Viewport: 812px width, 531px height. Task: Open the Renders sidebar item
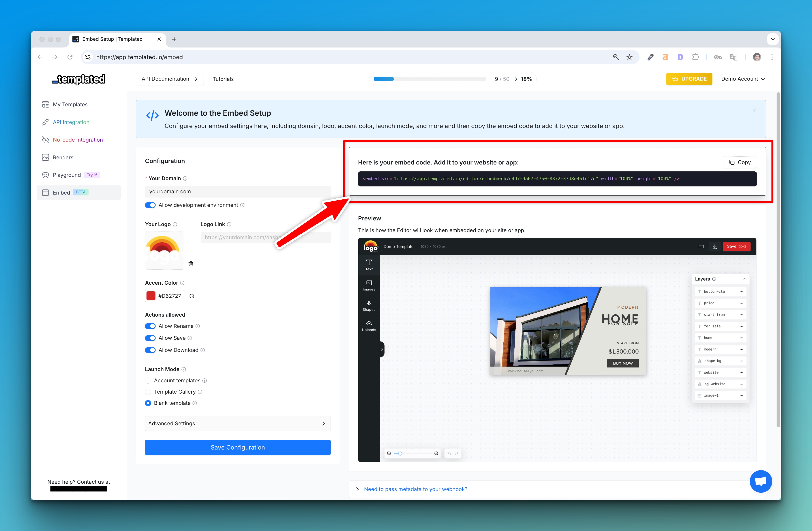(63, 157)
